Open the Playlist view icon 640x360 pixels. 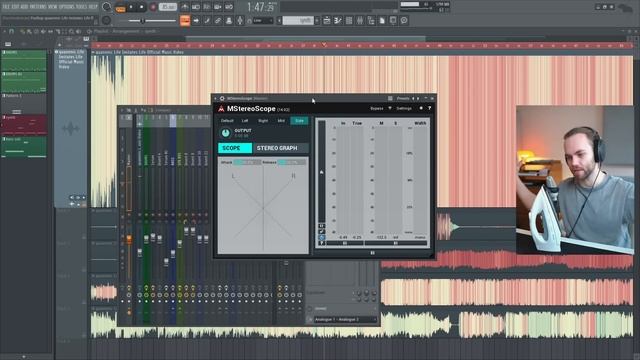coord(327,20)
